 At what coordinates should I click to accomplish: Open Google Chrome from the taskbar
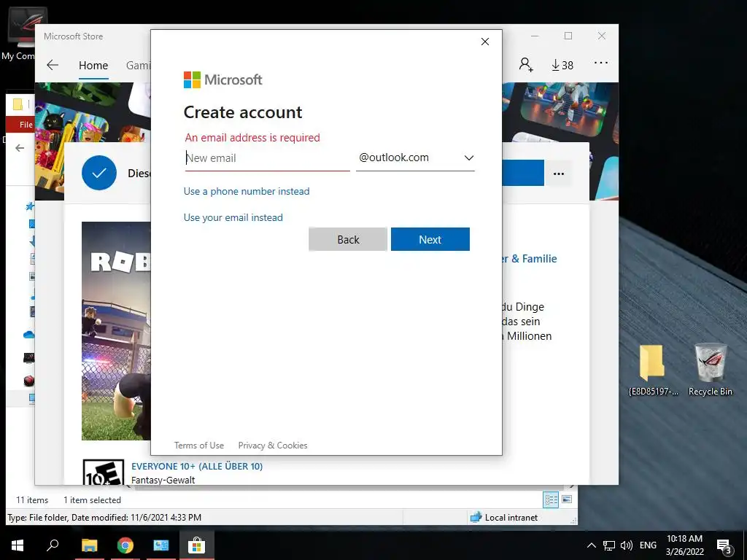click(125, 545)
